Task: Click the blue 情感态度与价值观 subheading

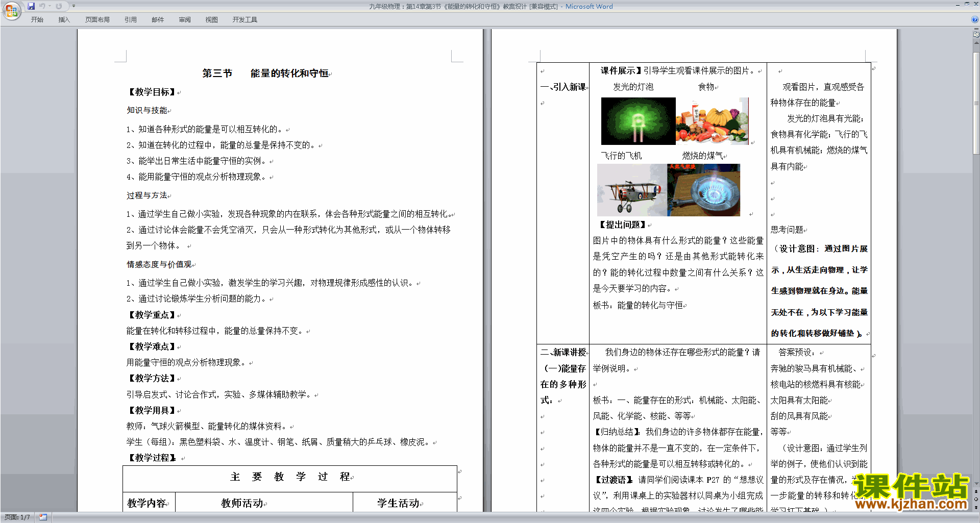Action: coord(159,264)
